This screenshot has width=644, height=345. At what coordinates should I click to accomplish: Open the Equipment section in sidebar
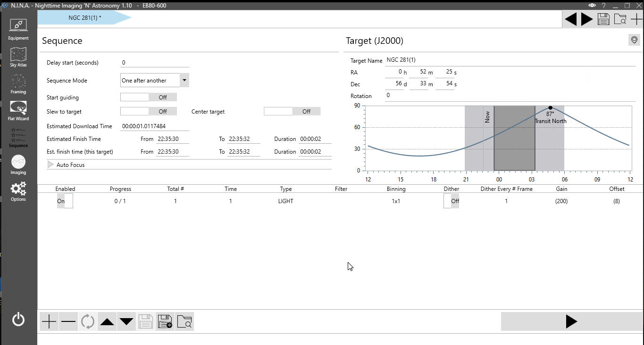click(x=18, y=29)
